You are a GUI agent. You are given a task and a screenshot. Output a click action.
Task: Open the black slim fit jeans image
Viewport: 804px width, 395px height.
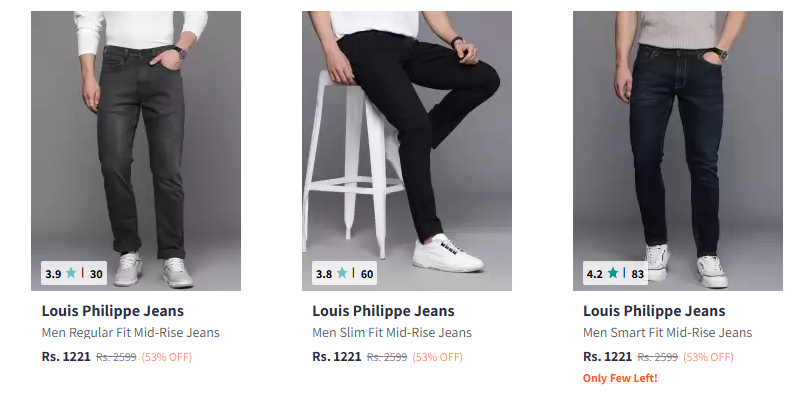tap(407, 151)
